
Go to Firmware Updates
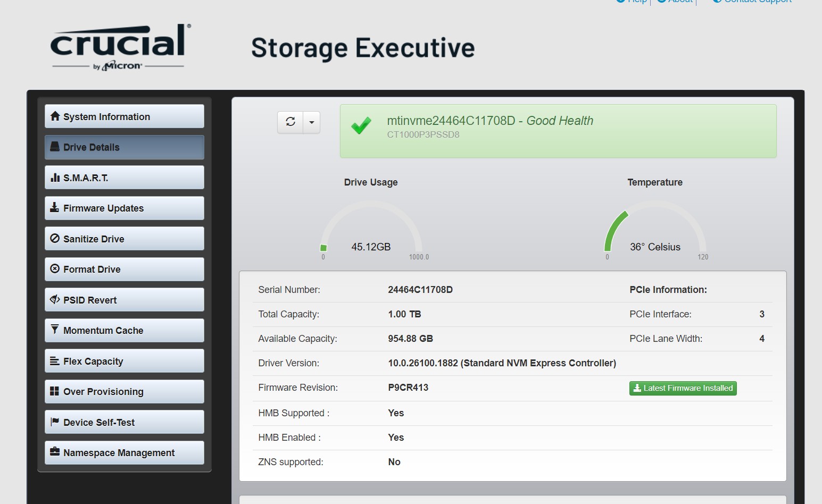coord(124,208)
